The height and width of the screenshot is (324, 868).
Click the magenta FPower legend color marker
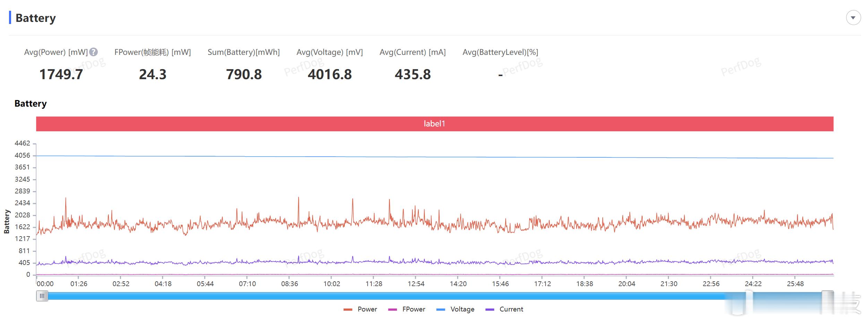click(x=392, y=309)
